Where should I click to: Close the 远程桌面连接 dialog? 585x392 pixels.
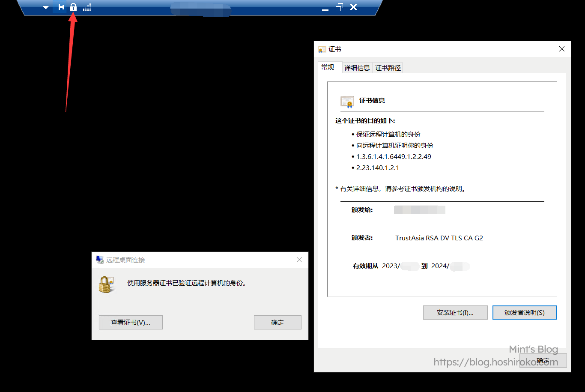(x=299, y=260)
